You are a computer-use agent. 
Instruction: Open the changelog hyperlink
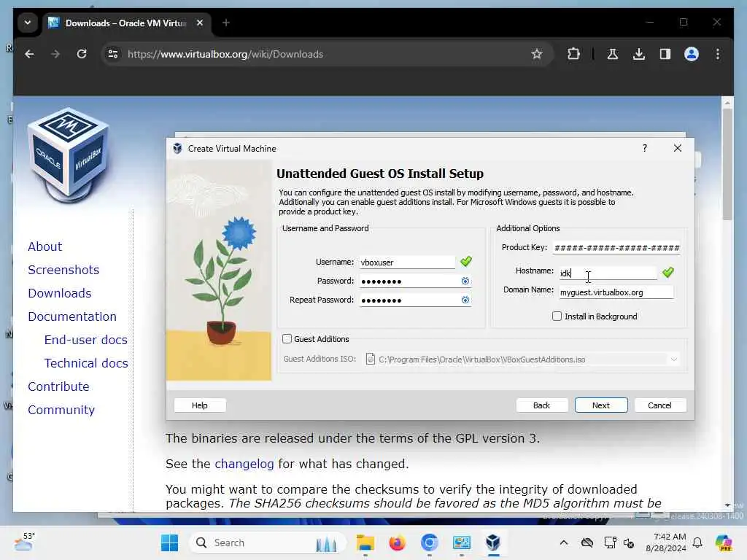(244, 464)
